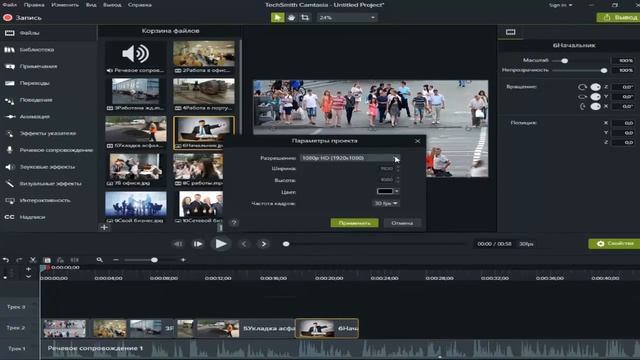The height and width of the screenshot is (360, 640).
Task: Open the Интерактивность tab
Action: 48,200
